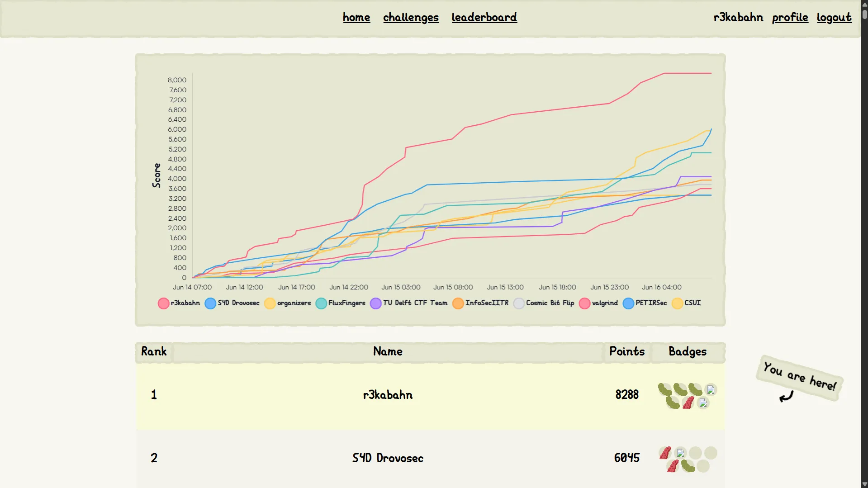Log out using the logout link

(834, 17)
